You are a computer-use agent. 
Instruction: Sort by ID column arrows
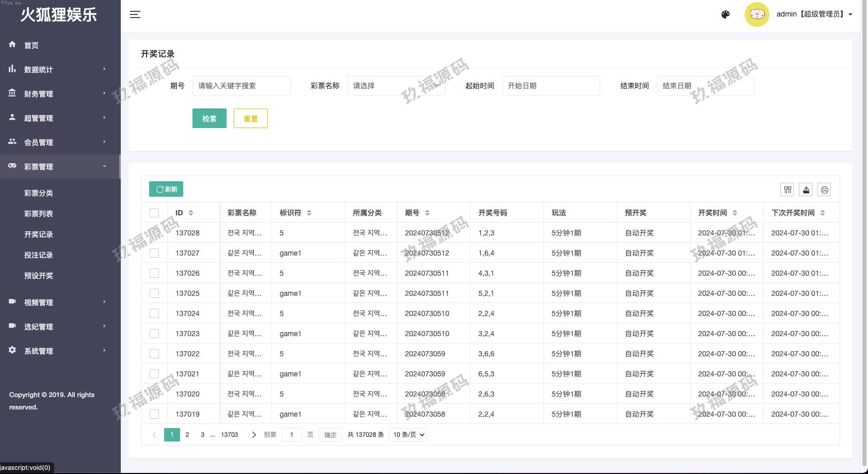tap(191, 213)
